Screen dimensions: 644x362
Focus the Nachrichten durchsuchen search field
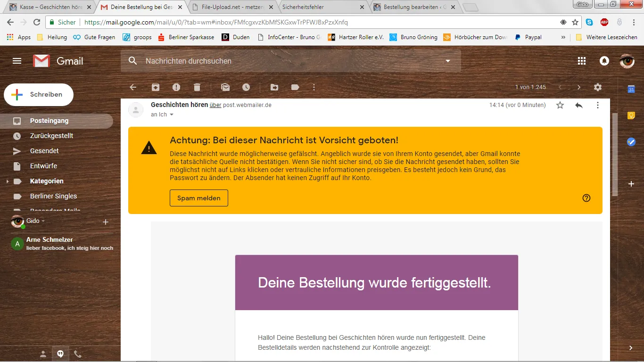click(x=290, y=61)
